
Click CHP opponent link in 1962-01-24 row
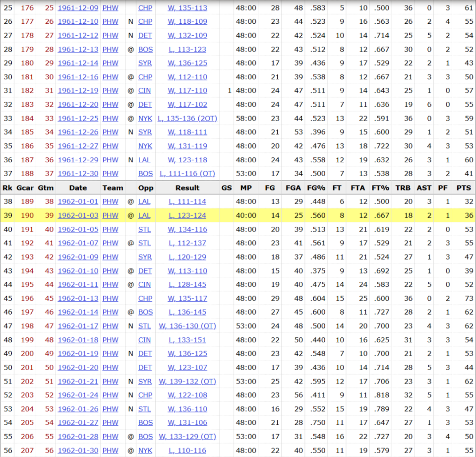145,395
